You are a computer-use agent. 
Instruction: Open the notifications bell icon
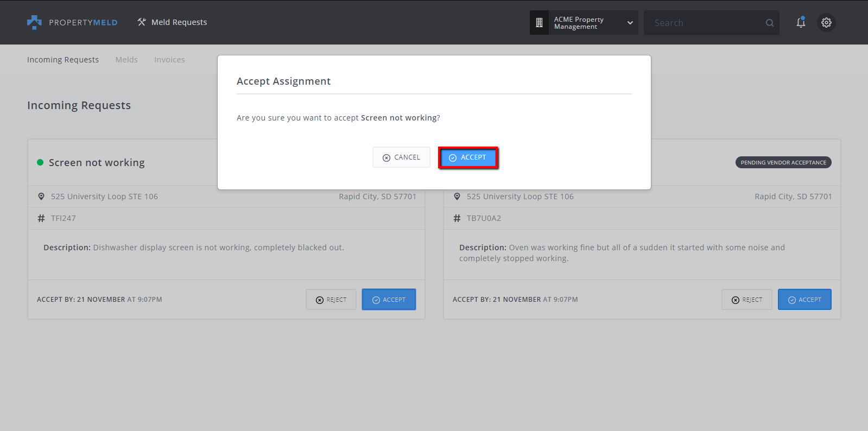point(801,22)
